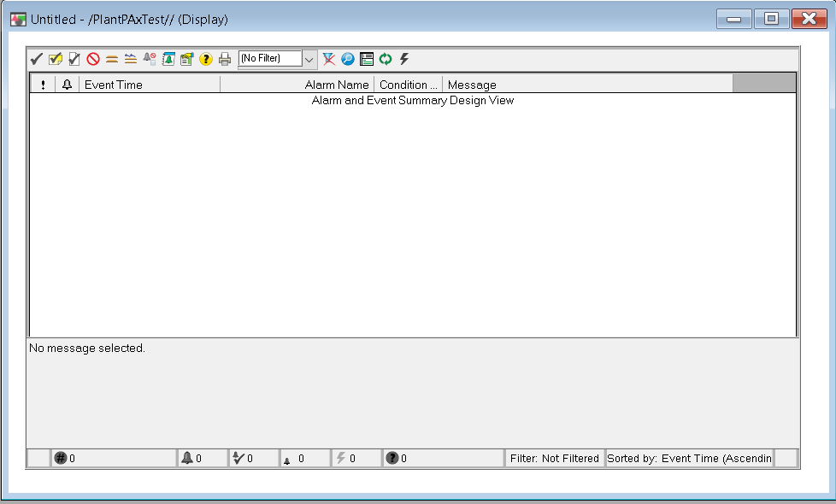Click the Condition column header

[409, 85]
